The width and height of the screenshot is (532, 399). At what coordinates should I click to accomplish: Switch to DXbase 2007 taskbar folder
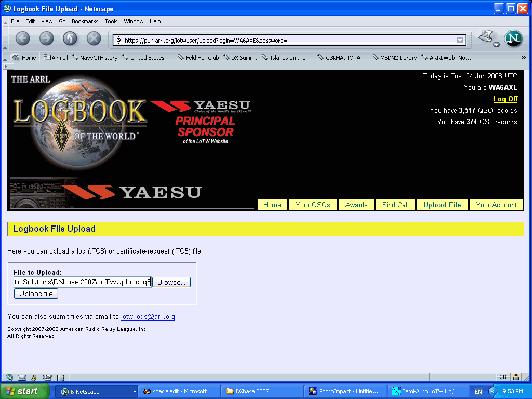point(262,392)
